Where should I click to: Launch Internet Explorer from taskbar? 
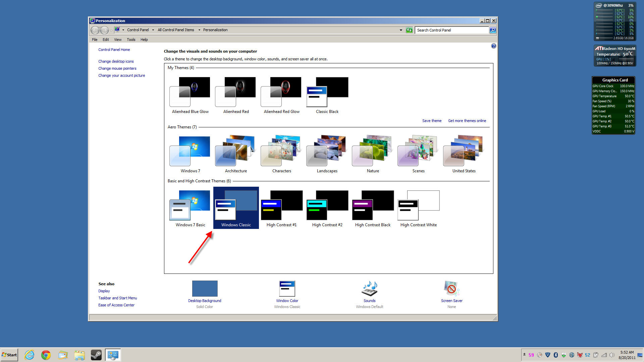pyautogui.click(x=30, y=355)
